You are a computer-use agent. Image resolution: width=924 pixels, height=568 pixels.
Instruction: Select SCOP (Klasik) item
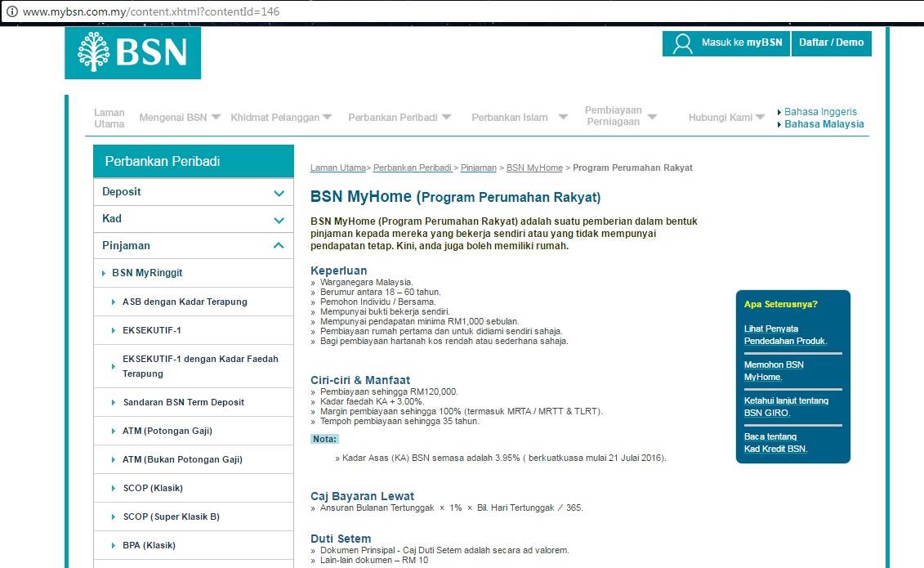[154, 489]
